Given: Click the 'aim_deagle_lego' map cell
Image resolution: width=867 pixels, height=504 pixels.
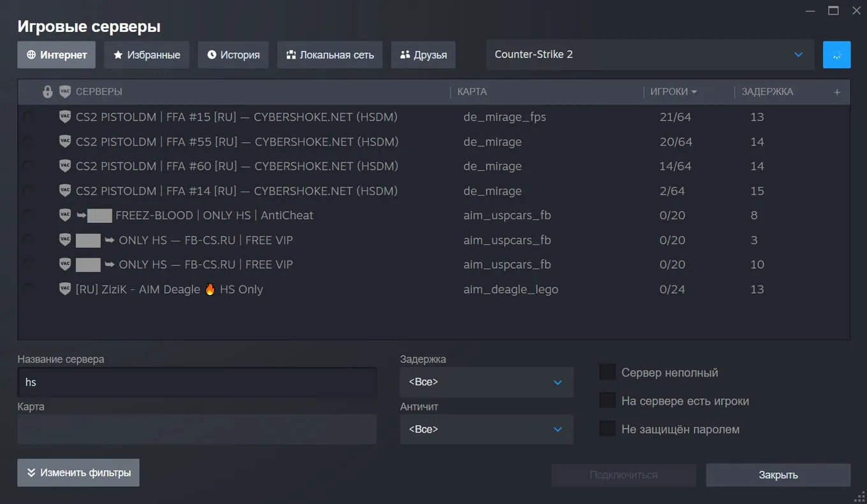Looking at the screenshot, I should point(511,289).
